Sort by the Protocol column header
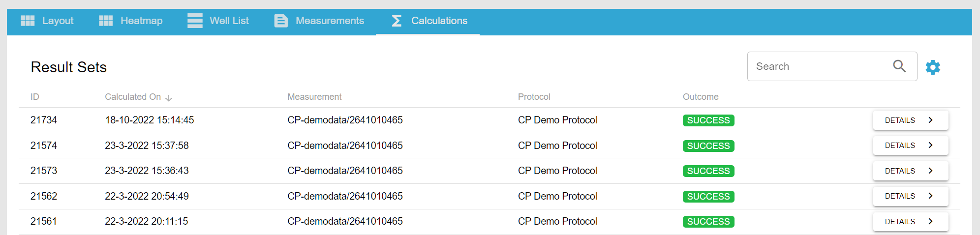Screen dimensions: 980x235 click(534, 97)
